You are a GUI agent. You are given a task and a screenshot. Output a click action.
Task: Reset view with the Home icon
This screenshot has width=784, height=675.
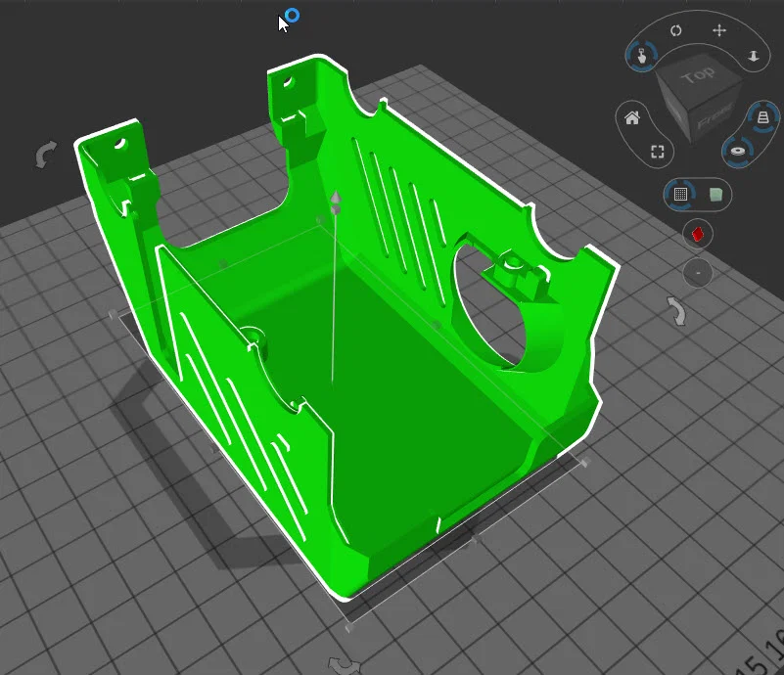(632, 118)
